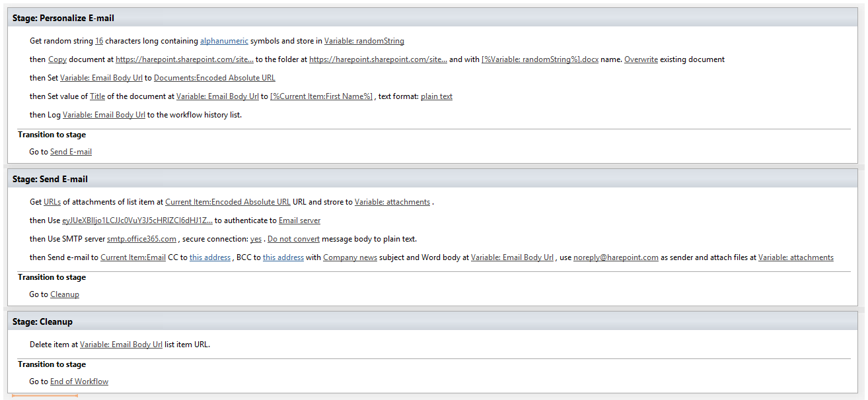Screen dimensions: 868x400
Task: Set the BCC "this address" link
Action: coord(283,257)
